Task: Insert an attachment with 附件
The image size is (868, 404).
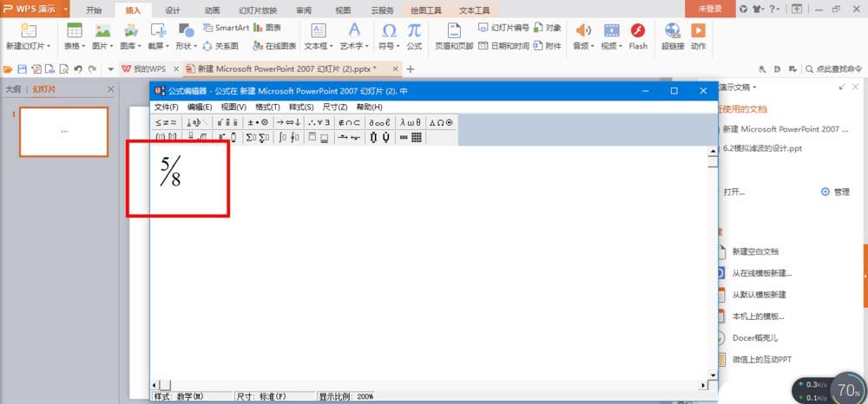Action: click(x=548, y=47)
